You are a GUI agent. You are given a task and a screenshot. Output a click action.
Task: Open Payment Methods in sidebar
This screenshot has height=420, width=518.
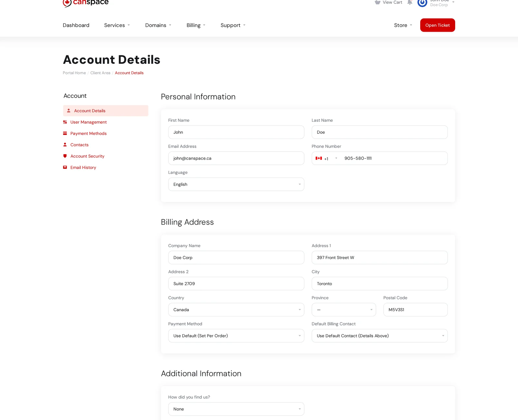pos(88,133)
